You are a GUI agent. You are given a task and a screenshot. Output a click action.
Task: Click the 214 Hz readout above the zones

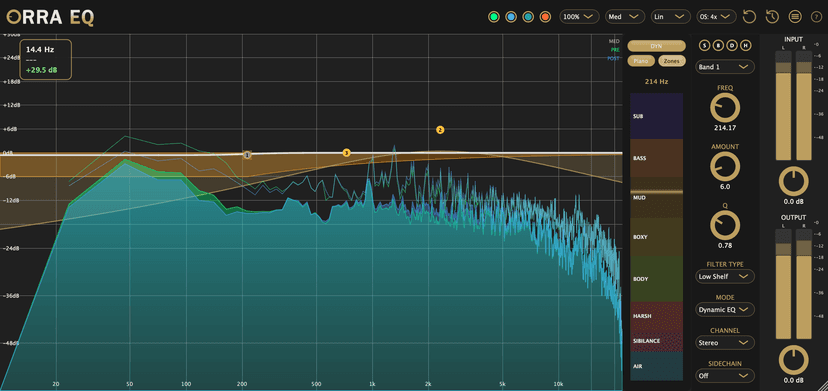point(656,82)
